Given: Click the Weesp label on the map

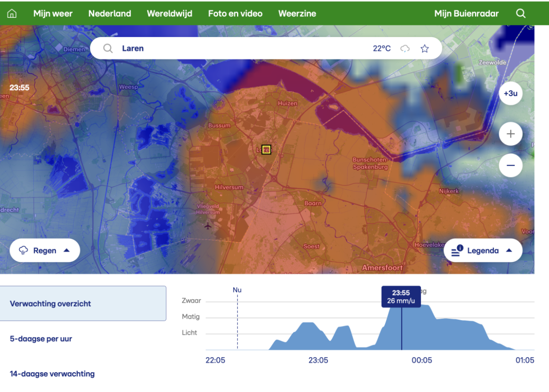Looking at the screenshot, I should tap(129, 87).
